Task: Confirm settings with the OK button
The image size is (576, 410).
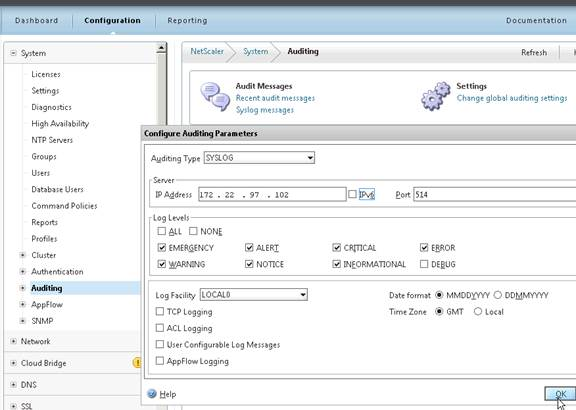Action: (560, 394)
